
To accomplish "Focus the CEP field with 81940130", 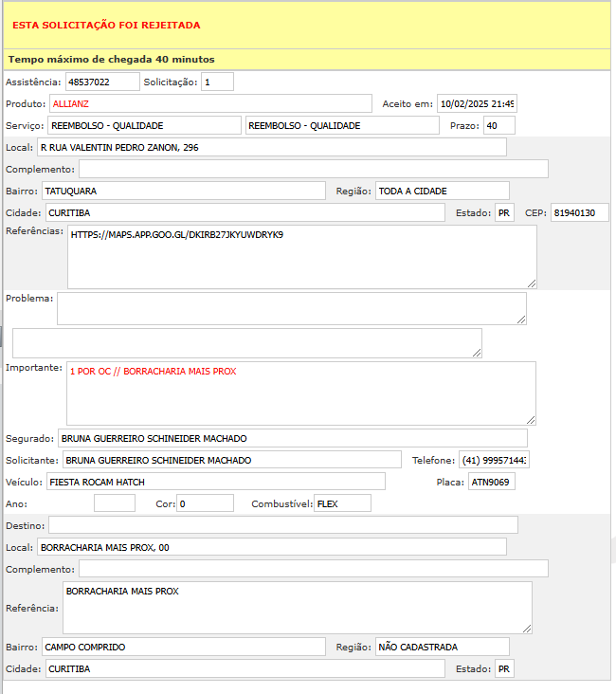I will click(579, 212).
